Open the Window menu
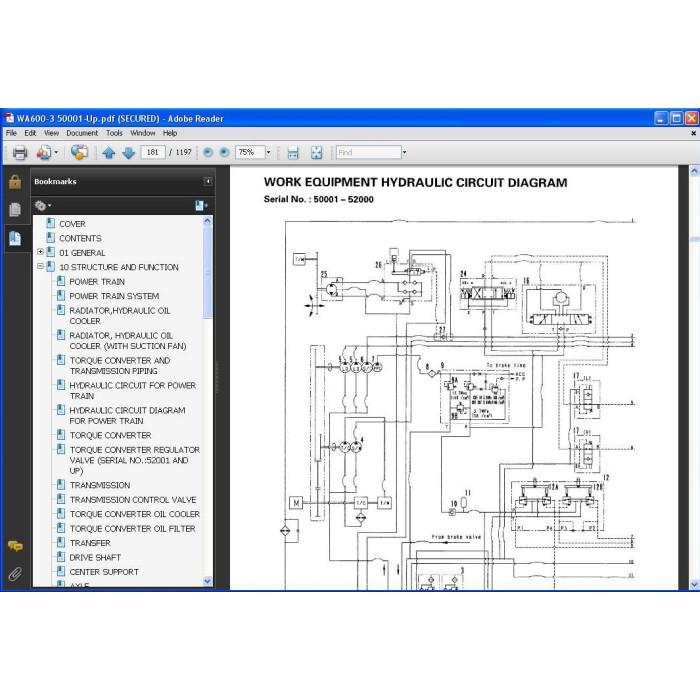The height and width of the screenshot is (700, 700). [143, 133]
